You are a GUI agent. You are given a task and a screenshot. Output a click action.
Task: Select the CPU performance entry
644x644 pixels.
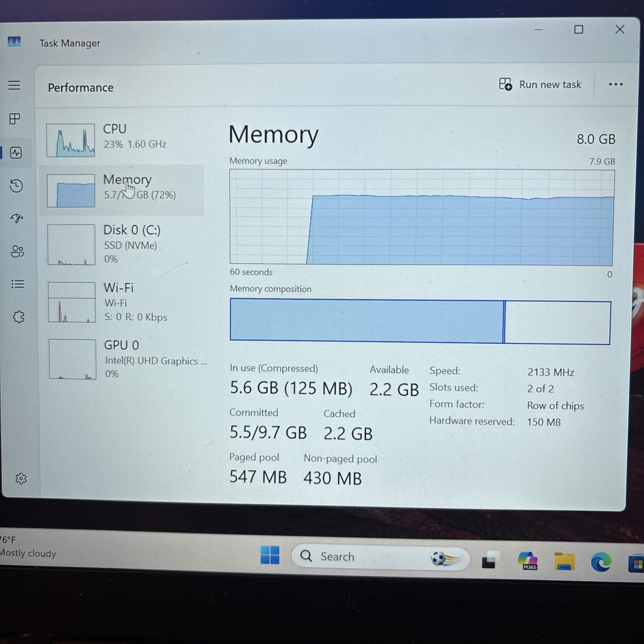[122, 140]
